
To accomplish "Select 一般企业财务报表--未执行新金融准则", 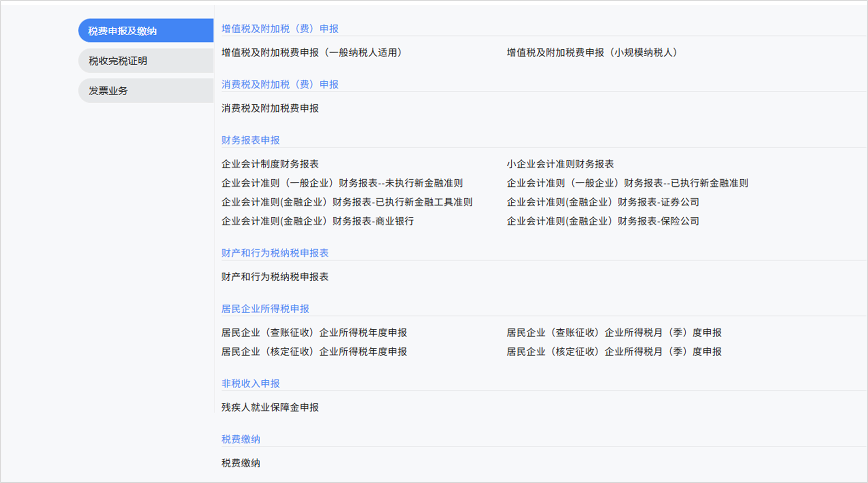I will pos(342,183).
